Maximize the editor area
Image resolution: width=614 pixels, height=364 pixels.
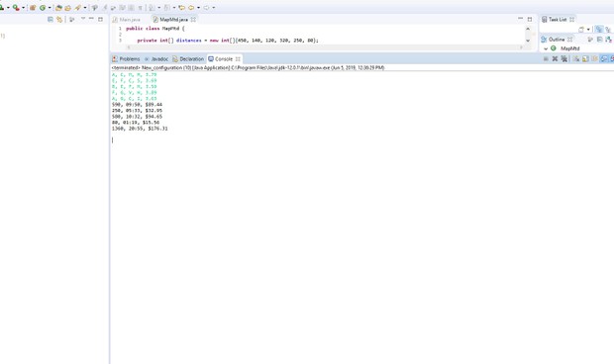pyautogui.click(x=530, y=19)
